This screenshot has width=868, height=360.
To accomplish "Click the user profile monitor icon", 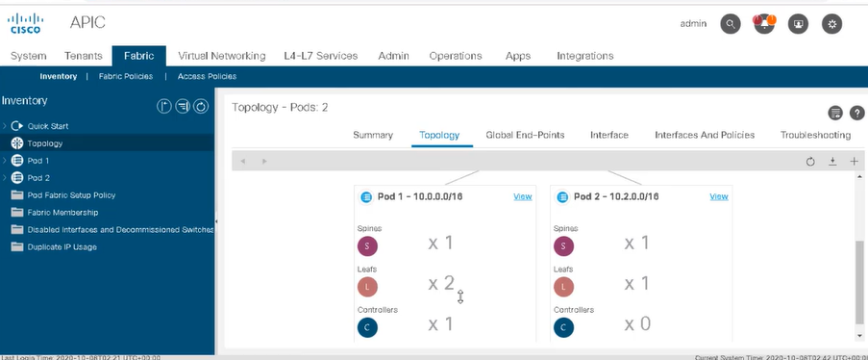I will [x=798, y=24].
